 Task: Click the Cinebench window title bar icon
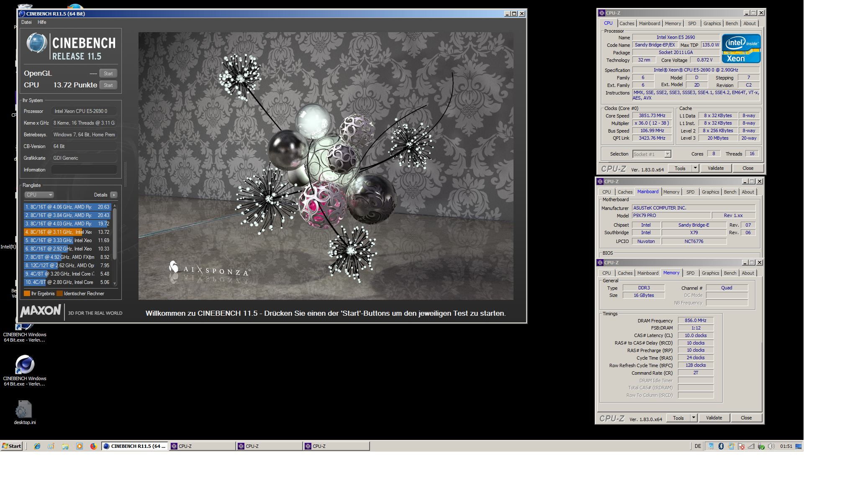pyautogui.click(x=22, y=13)
